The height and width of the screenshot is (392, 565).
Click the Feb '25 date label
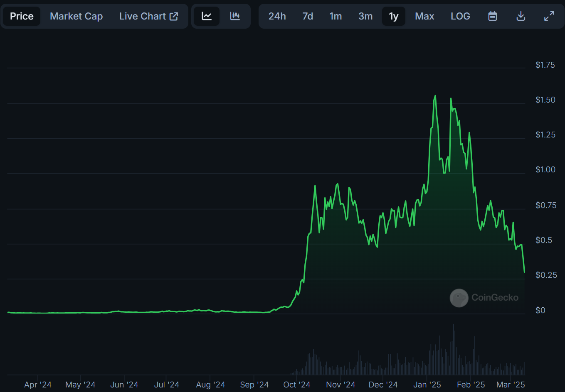[471, 385]
